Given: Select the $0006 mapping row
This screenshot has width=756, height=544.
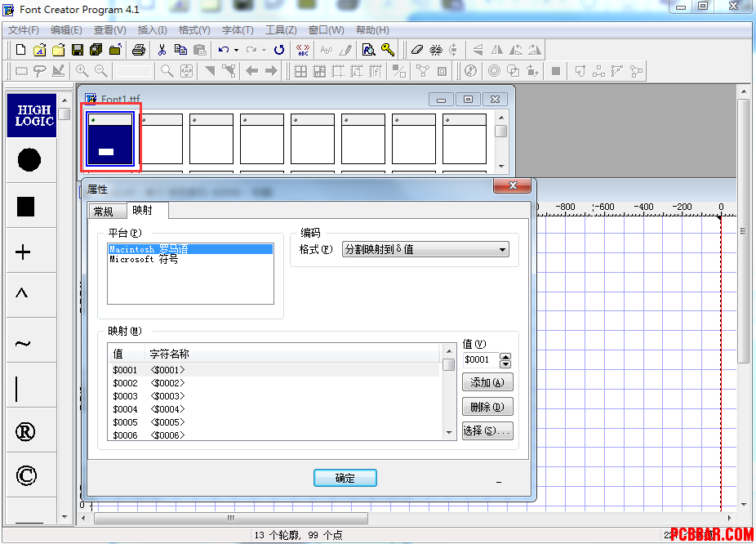Looking at the screenshot, I should (273, 435).
